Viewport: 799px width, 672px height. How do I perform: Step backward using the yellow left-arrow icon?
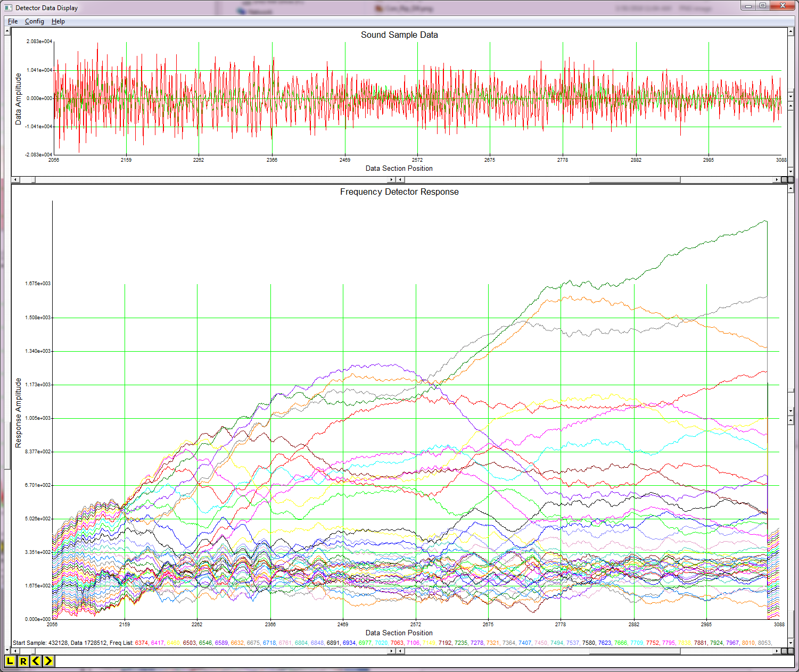point(35,662)
